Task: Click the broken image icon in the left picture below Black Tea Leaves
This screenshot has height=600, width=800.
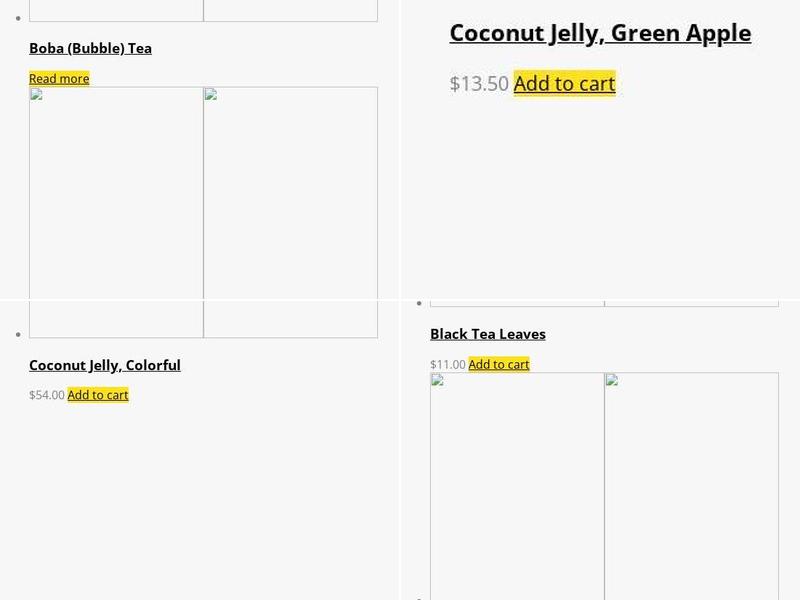Action: tap(438, 381)
